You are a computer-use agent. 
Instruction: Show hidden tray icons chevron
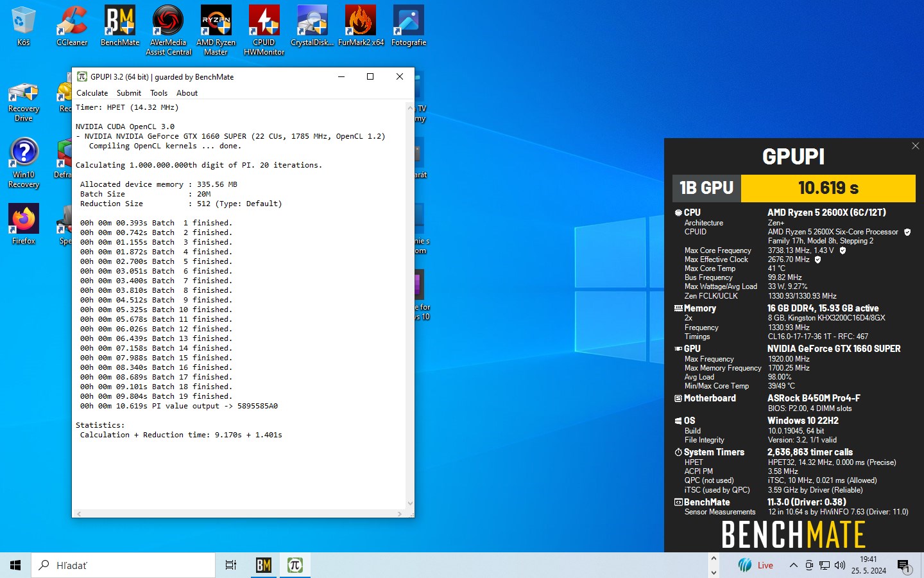click(x=793, y=565)
